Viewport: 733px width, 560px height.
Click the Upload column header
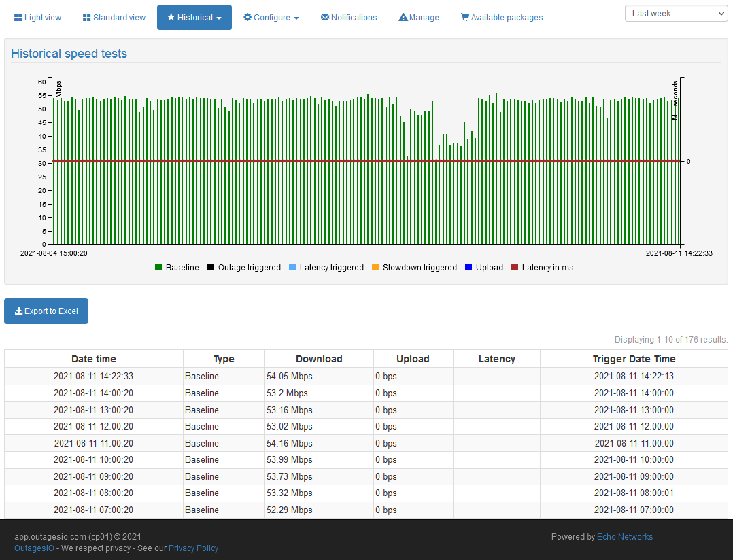pyautogui.click(x=413, y=359)
